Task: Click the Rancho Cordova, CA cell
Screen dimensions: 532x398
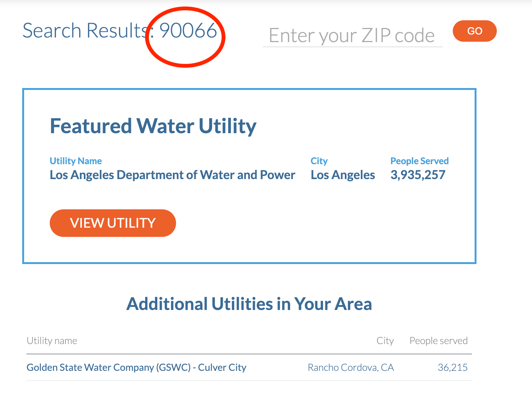Action: 351,367
